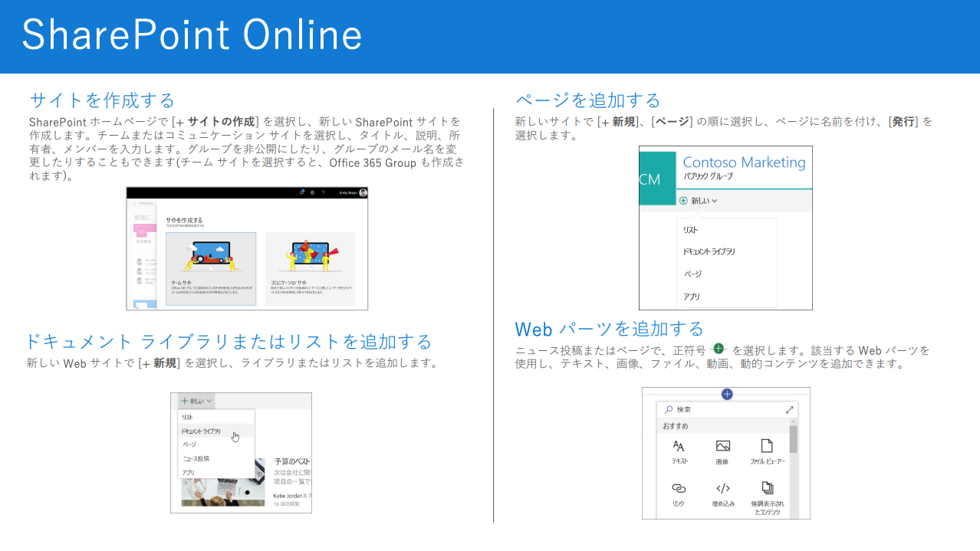Open the news article photo thumbnail
980x551 pixels.
pyautogui.click(x=222, y=494)
